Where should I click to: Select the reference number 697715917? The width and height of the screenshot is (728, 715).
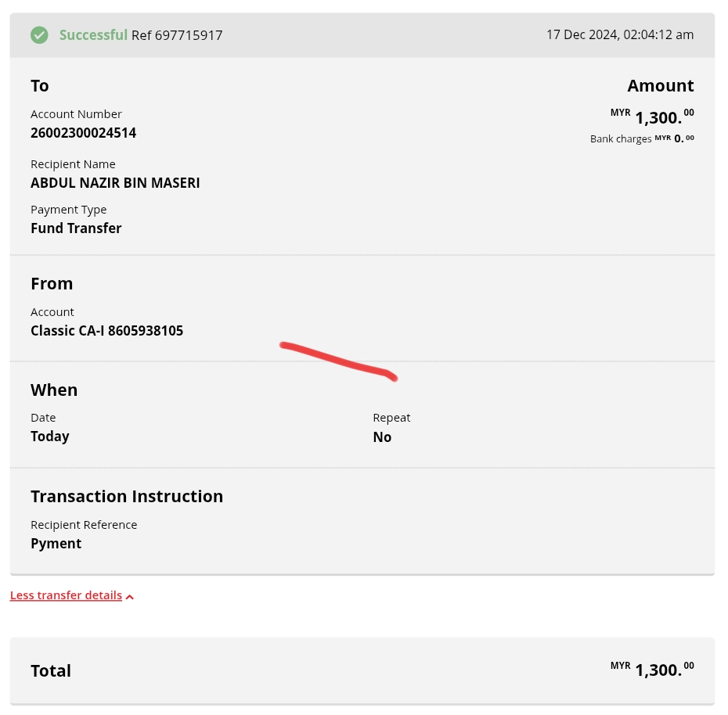pos(189,35)
